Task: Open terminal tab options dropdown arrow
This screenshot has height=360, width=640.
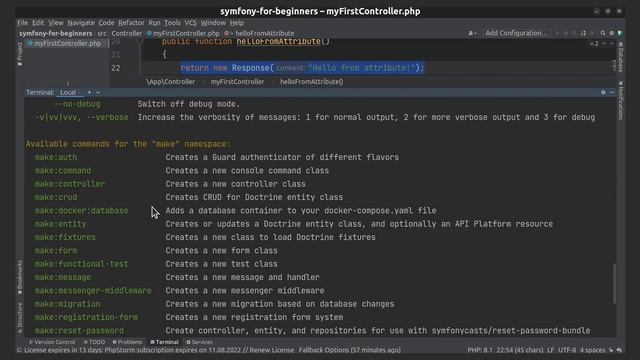Action: pyautogui.click(x=98, y=93)
